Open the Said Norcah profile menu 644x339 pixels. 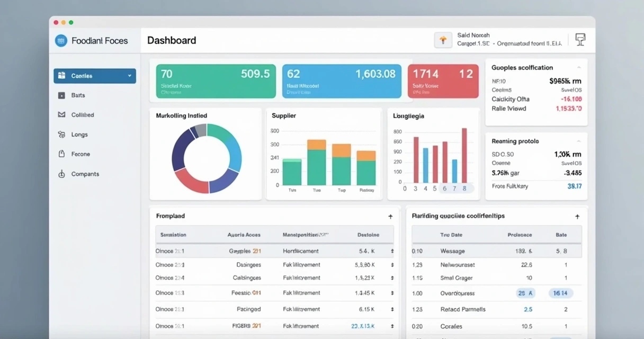[x=474, y=35]
